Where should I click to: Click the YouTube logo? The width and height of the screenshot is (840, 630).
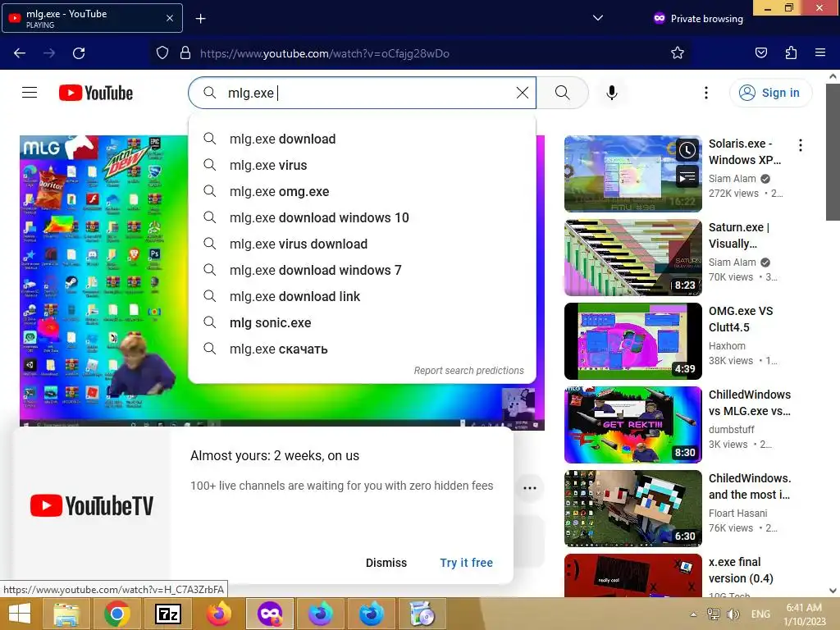click(x=96, y=93)
